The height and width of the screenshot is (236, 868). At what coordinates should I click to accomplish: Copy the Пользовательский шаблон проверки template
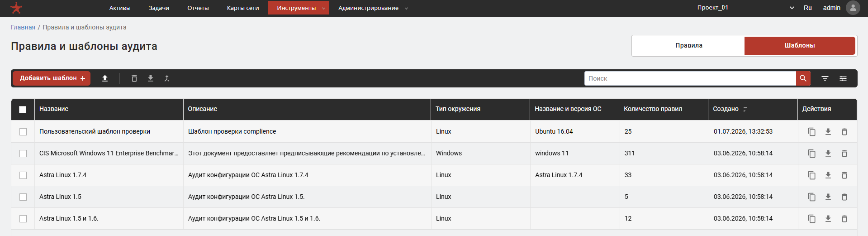[x=812, y=132]
